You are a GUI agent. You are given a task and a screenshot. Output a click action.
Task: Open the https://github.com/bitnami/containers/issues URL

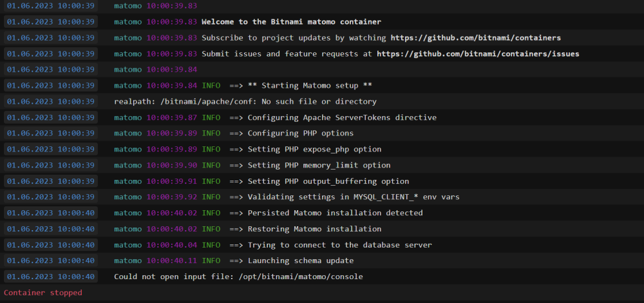478,54
